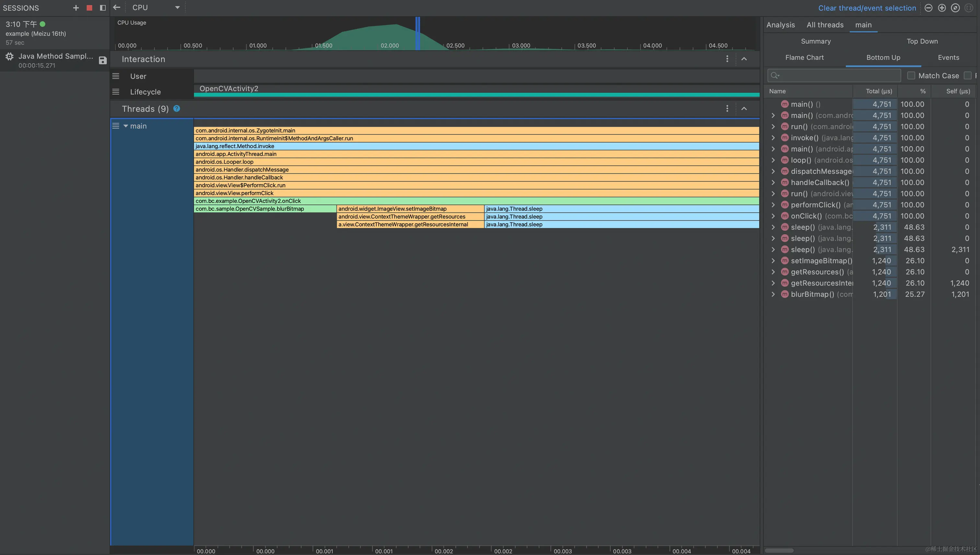The image size is (980, 555).
Task: Open the All threads tab
Action: (825, 25)
